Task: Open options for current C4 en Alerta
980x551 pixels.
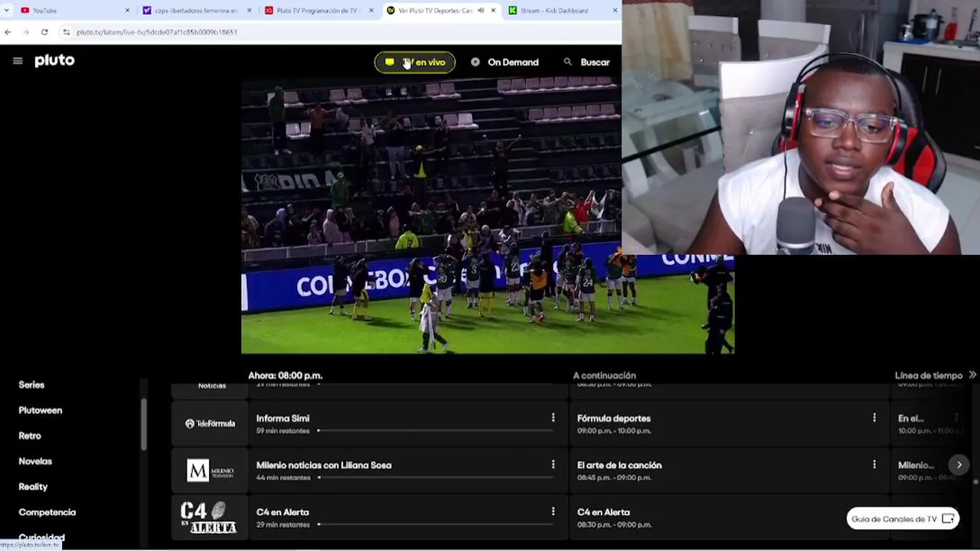Action: 553,511
